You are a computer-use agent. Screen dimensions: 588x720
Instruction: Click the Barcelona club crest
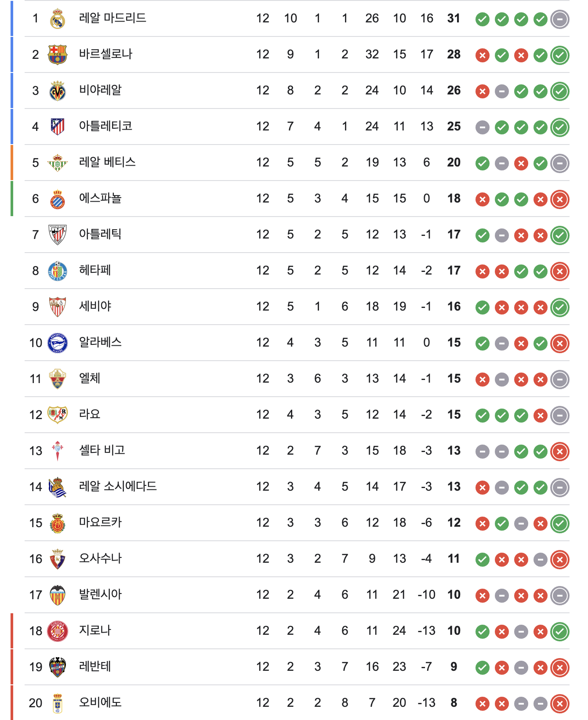coord(58,55)
